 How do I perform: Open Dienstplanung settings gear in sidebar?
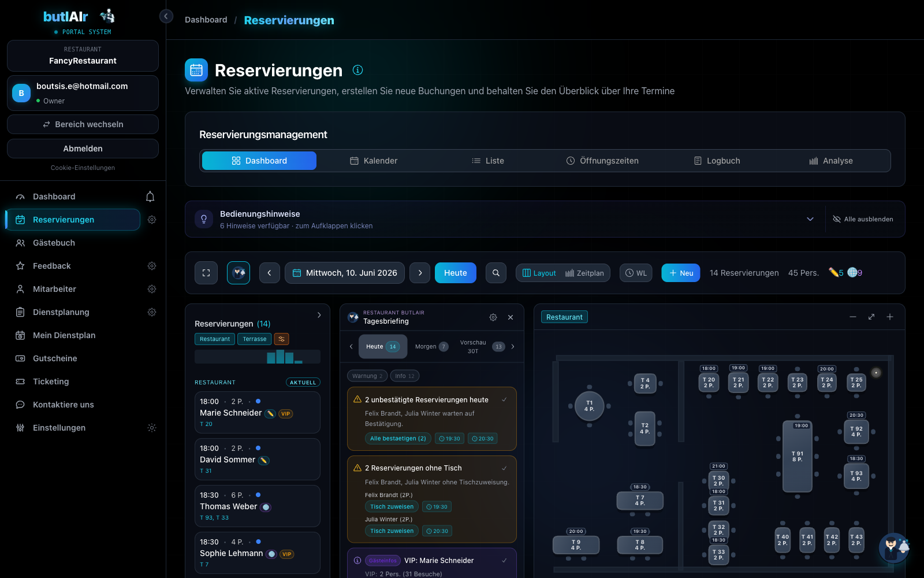click(x=152, y=312)
